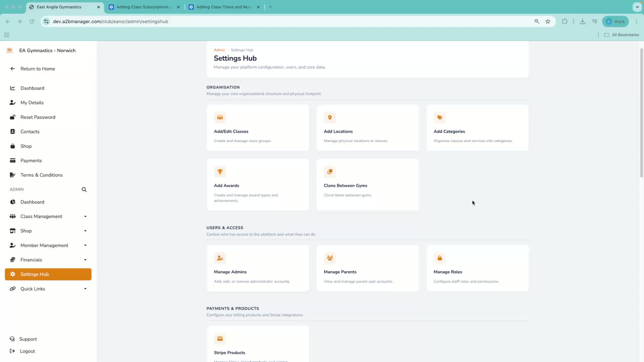644x362 pixels.
Task: Click the Add Locations map pin icon
Action: pyautogui.click(x=330, y=118)
